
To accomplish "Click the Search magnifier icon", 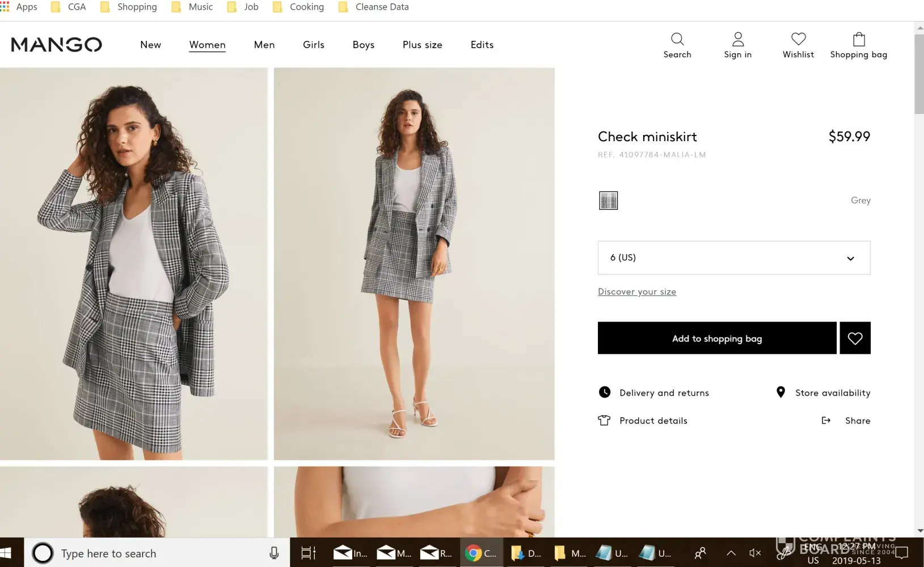I will coord(677,39).
